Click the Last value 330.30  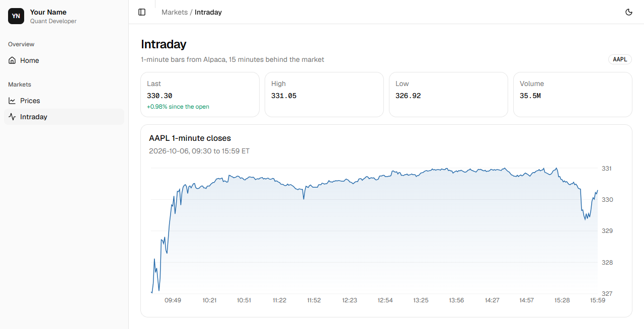coord(159,96)
